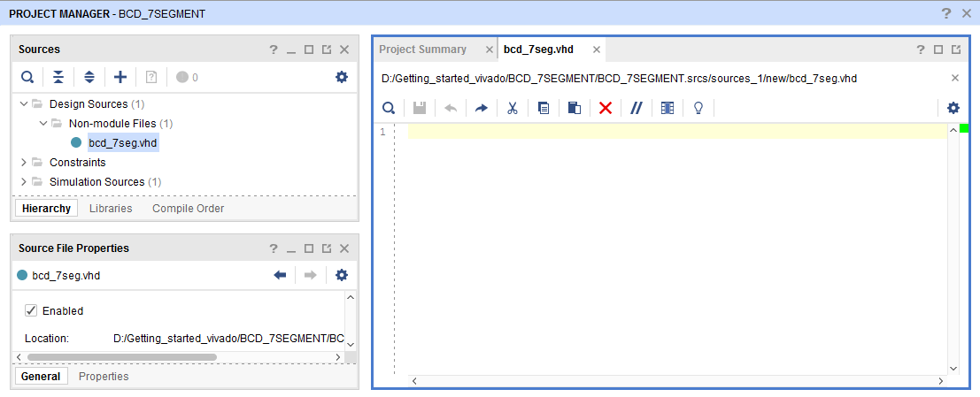This screenshot has height=397, width=980.
Task: Switch to the Project Summary tab
Action: (422, 50)
